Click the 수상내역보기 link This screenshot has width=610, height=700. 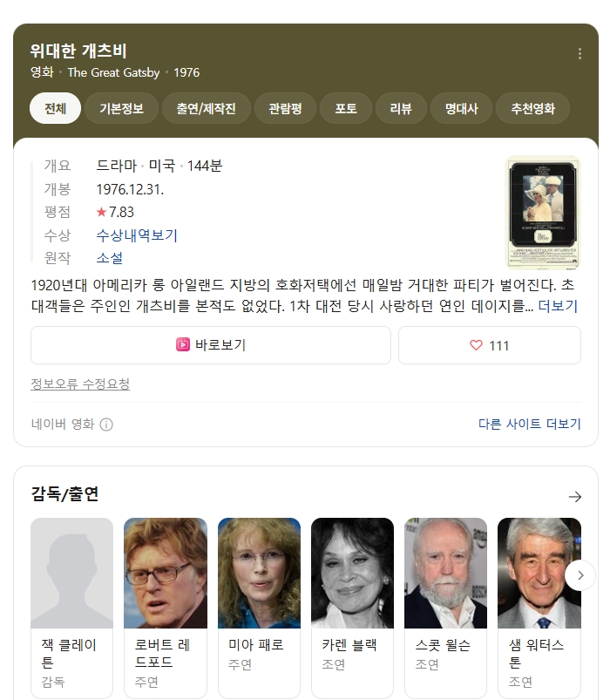coord(137,234)
